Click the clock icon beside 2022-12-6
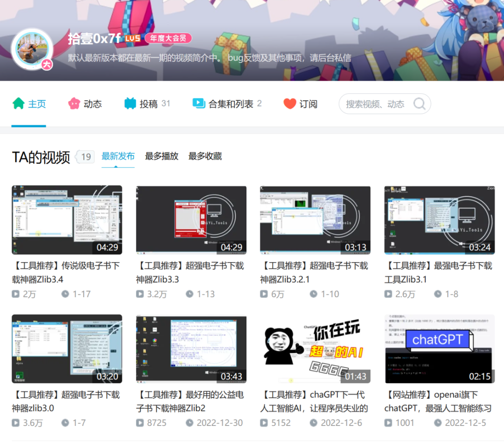Image resolution: width=504 pixels, height=446 pixels. pyautogui.click(x=314, y=423)
